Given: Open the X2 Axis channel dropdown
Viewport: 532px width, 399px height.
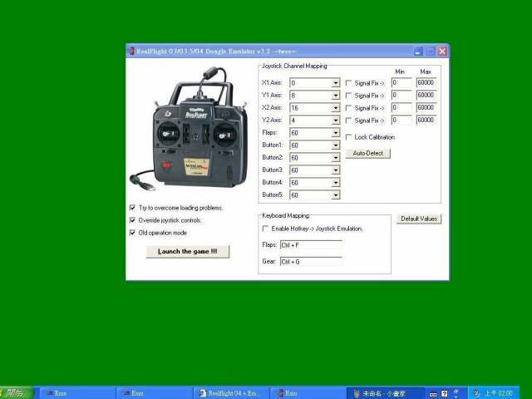Looking at the screenshot, I should [x=335, y=108].
